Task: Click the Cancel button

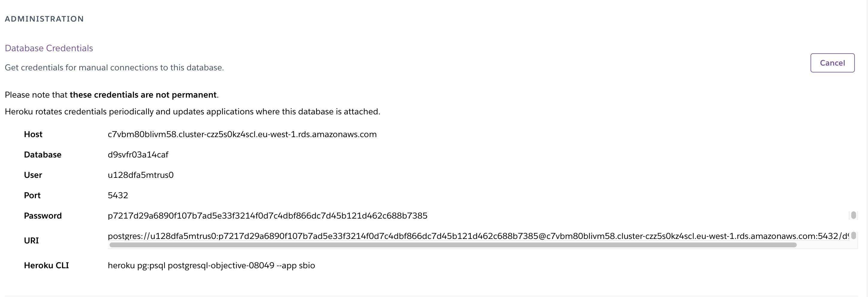Action: (x=832, y=63)
